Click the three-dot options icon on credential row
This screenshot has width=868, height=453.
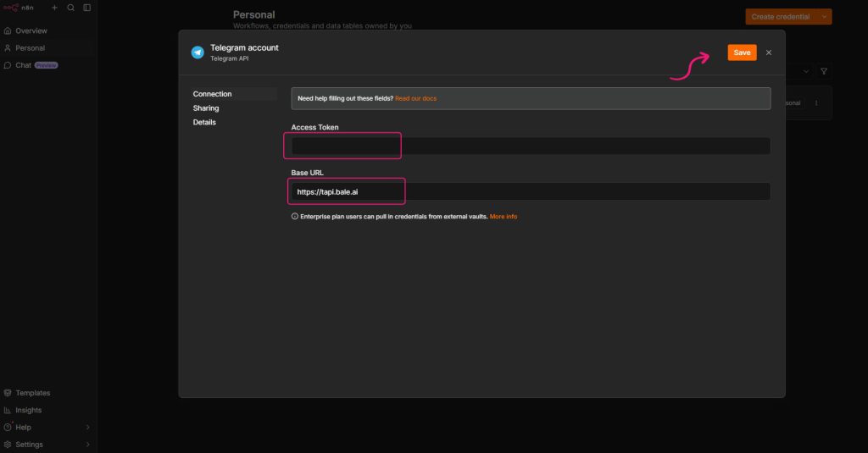point(816,103)
